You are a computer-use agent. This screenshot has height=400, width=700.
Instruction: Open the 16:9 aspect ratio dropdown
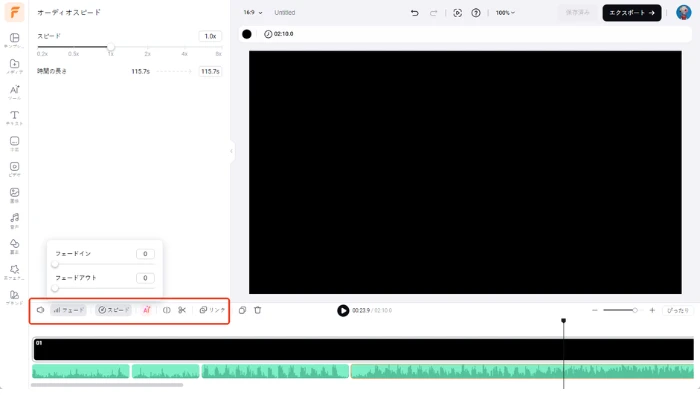point(253,13)
